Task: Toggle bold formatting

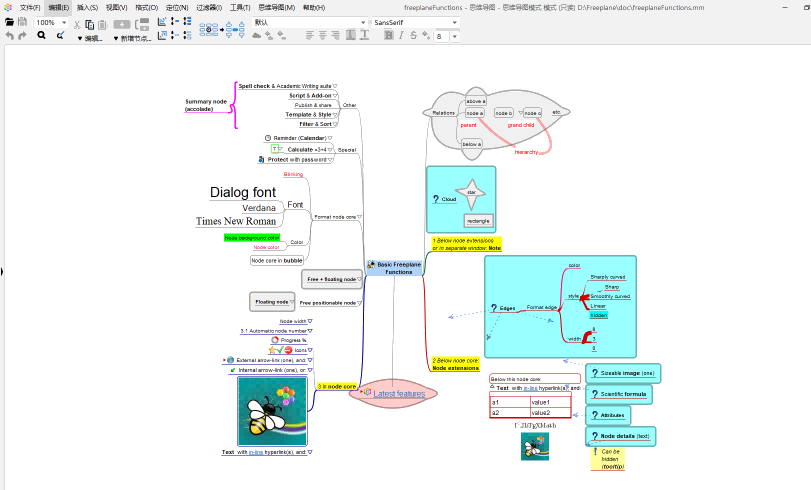Action: tap(388, 35)
